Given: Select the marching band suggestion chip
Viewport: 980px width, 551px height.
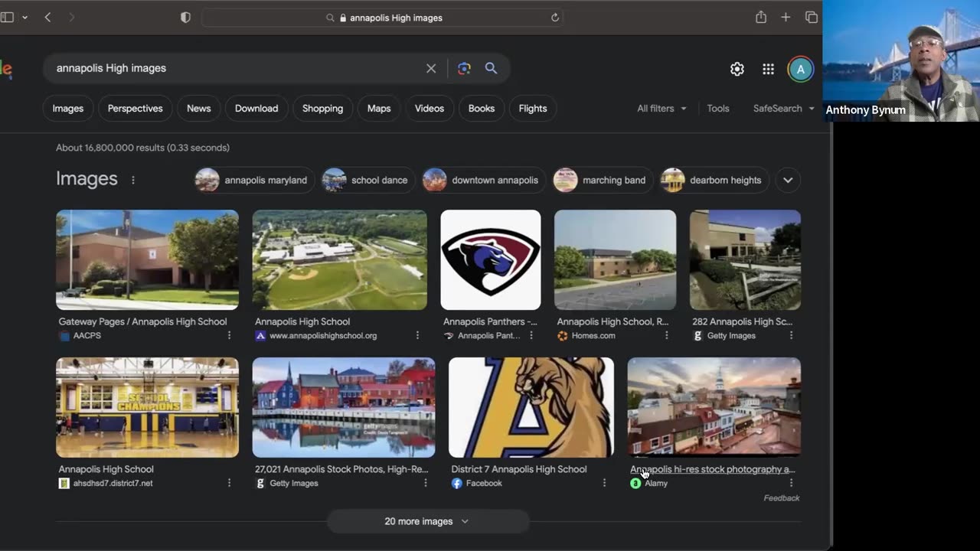Looking at the screenshot, I should click(x=603, y=180).
